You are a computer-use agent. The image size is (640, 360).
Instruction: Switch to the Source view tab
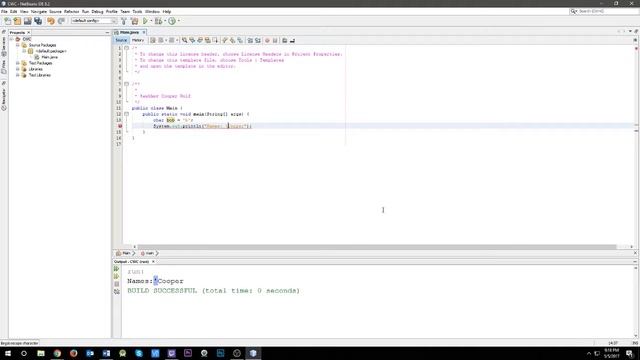pyautogui.click(x=121, y=40)
